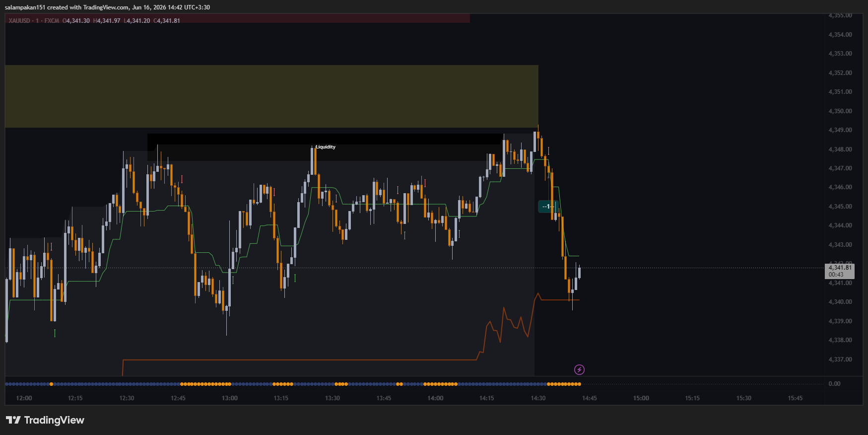Viewport: 868px width, 435px height.
Task: Click the 12:30 time axis label
Action: click(127, 398)
